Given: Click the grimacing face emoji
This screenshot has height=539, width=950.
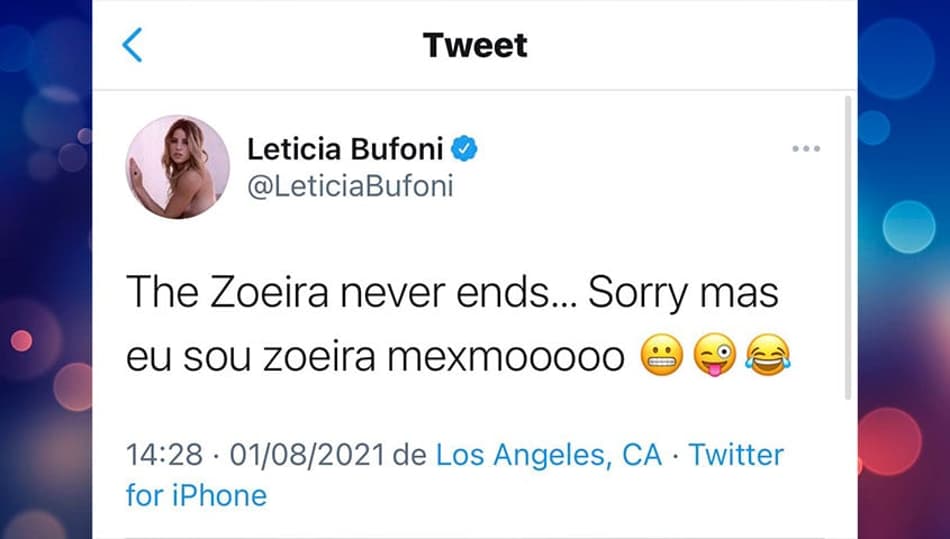Looking at the screenshot, I should [x=662, y=355].
